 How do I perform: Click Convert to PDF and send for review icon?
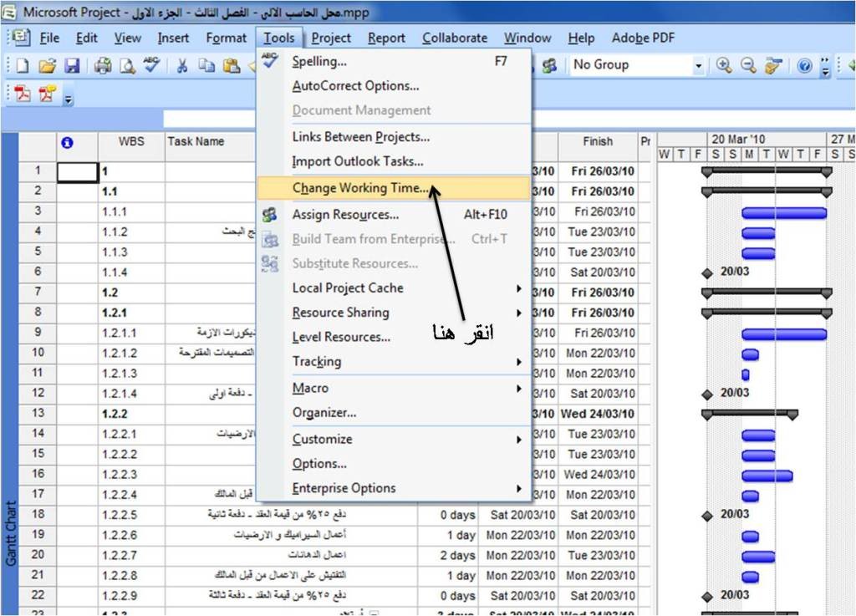[x=48, y=94]
